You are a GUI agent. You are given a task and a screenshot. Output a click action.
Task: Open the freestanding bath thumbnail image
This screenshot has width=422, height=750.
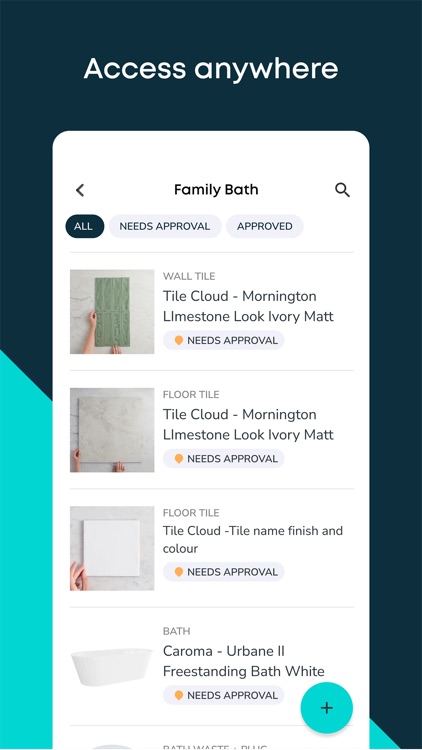tap(112, 667)
